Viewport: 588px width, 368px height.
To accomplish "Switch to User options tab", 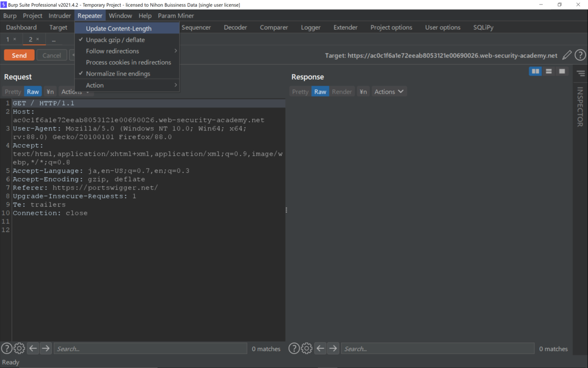I will point(443,27).
